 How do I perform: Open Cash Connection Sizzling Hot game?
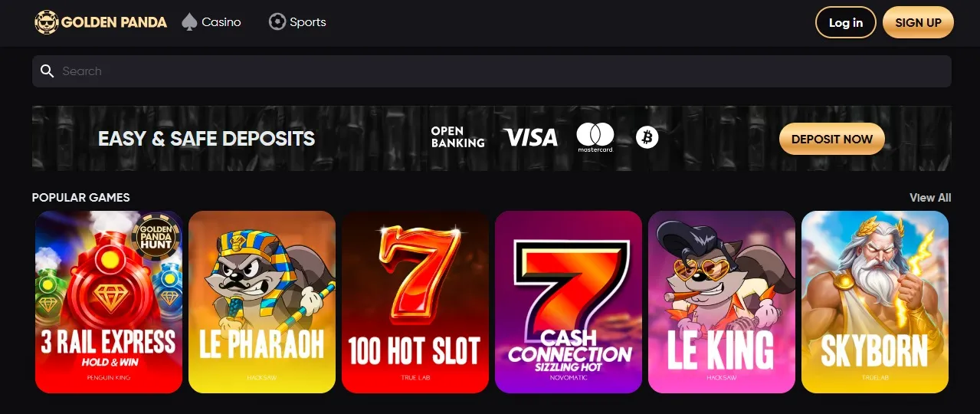coord(569,302)
